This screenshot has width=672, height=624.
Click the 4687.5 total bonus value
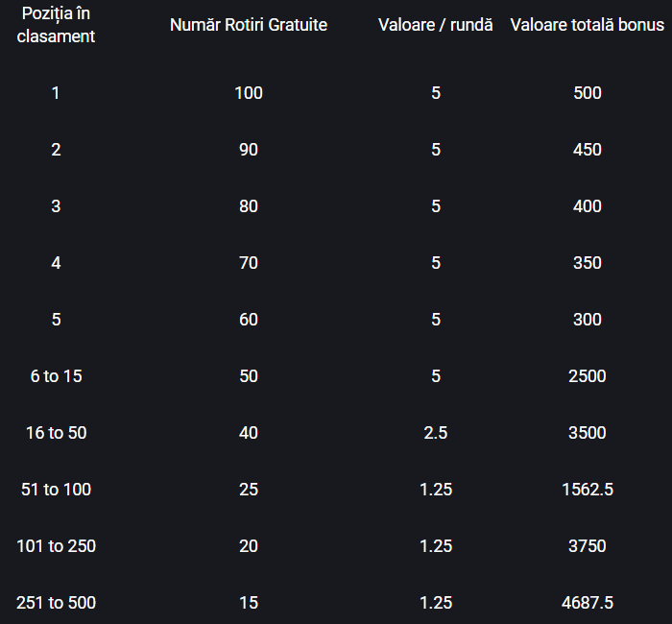click(588, 602)
